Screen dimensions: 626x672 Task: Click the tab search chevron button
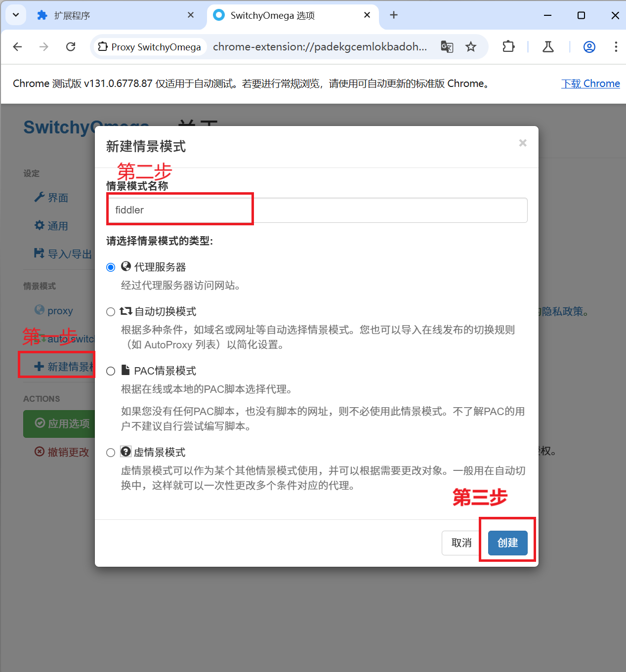click(16, 15)
